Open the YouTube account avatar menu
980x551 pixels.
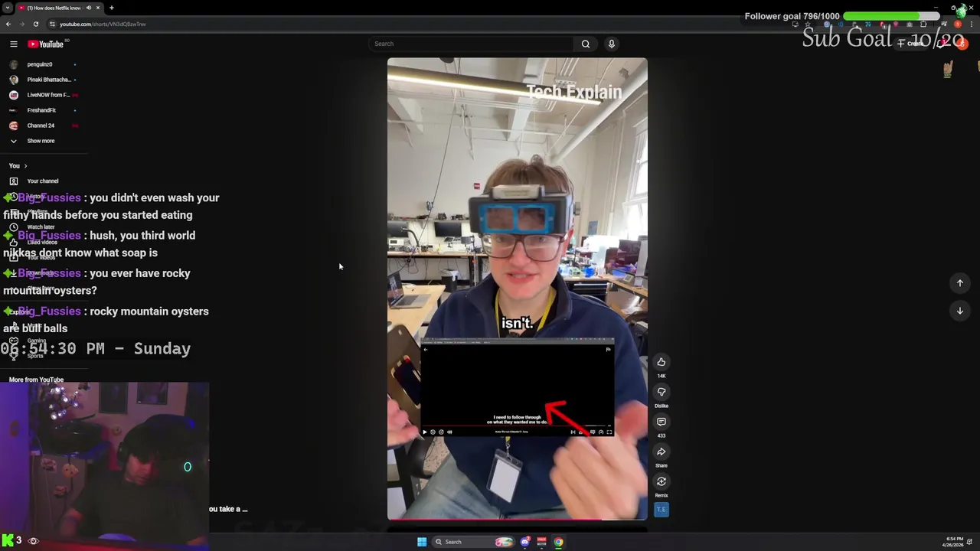click(x=962, y=44)
